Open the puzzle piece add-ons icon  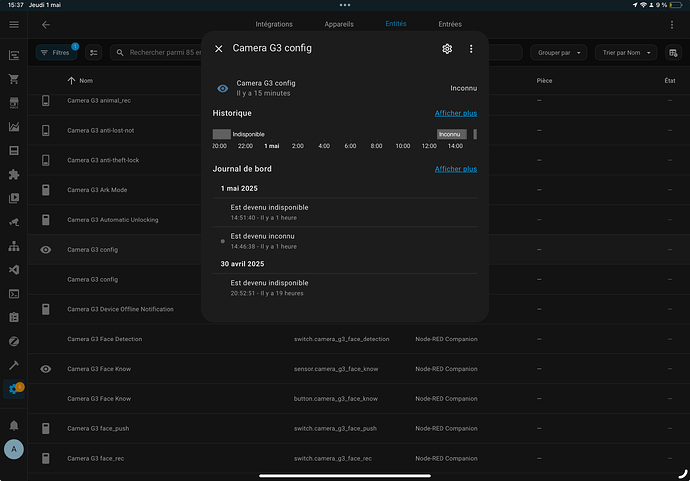click(x=14, y=174)
